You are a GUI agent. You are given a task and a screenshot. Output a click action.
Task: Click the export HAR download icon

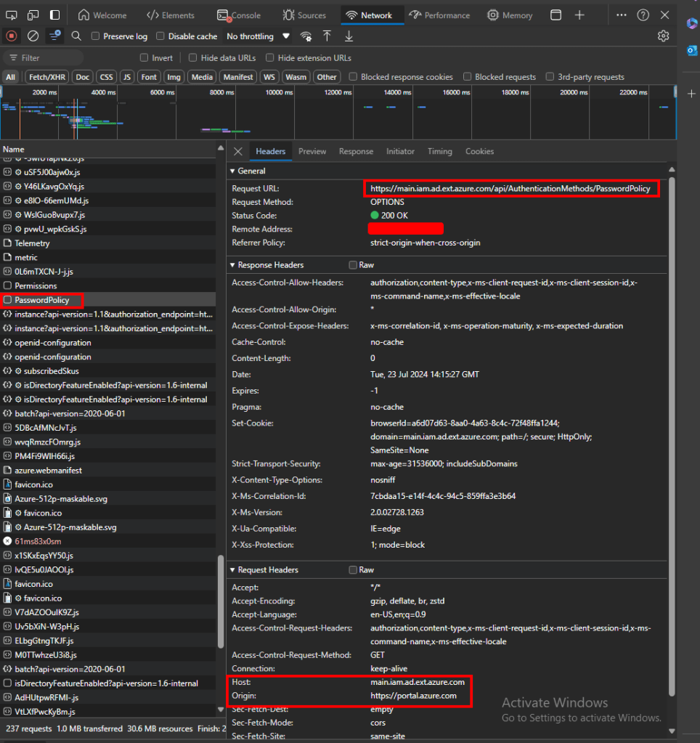[349, 36]
